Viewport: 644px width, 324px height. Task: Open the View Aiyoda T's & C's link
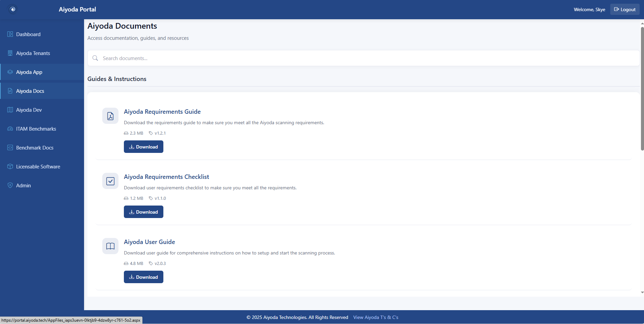point(375,317)
